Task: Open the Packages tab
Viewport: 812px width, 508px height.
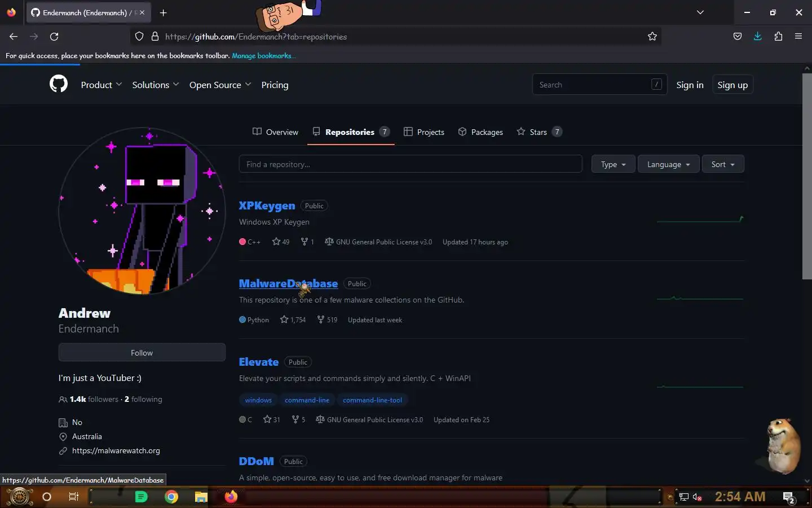Action: [480, 132]
